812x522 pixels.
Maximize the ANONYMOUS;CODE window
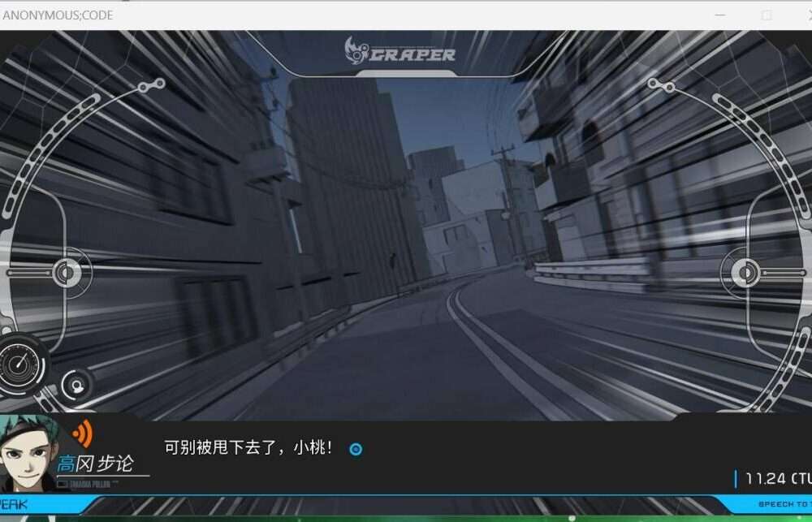767,15
